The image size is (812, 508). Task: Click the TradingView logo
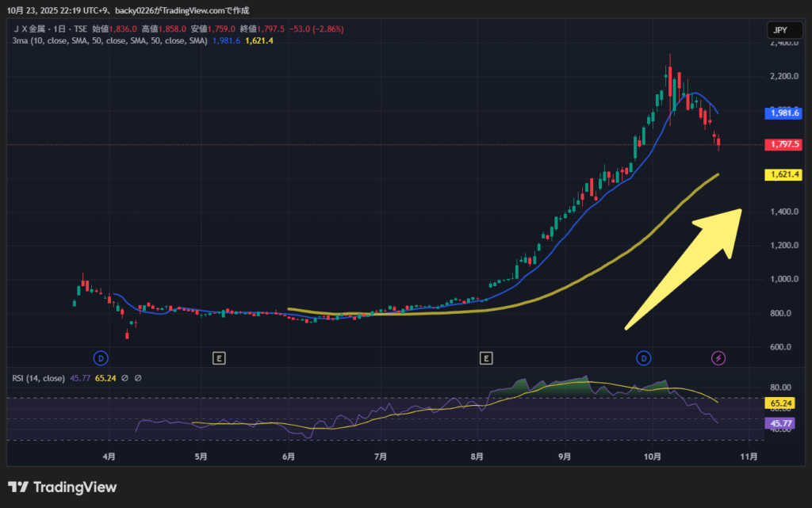point(62,487)
